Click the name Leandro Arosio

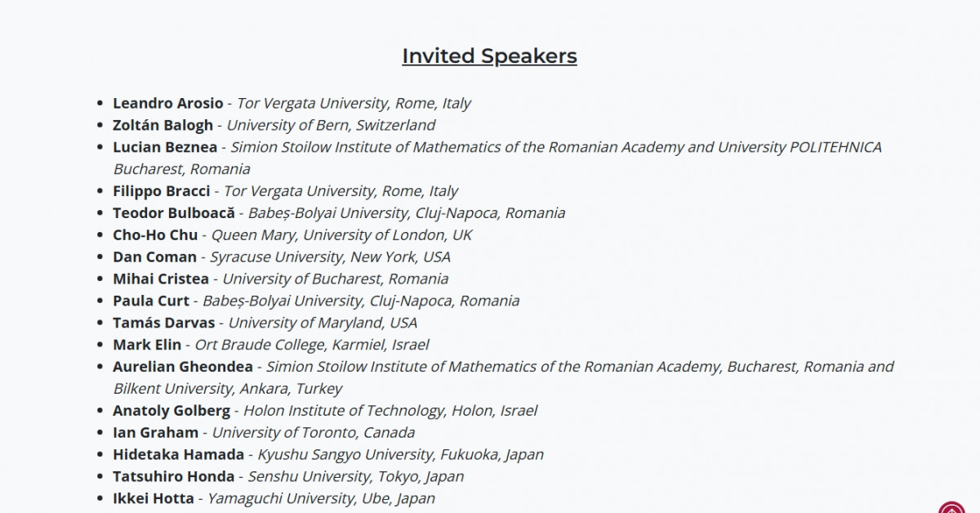coord(167,103)
